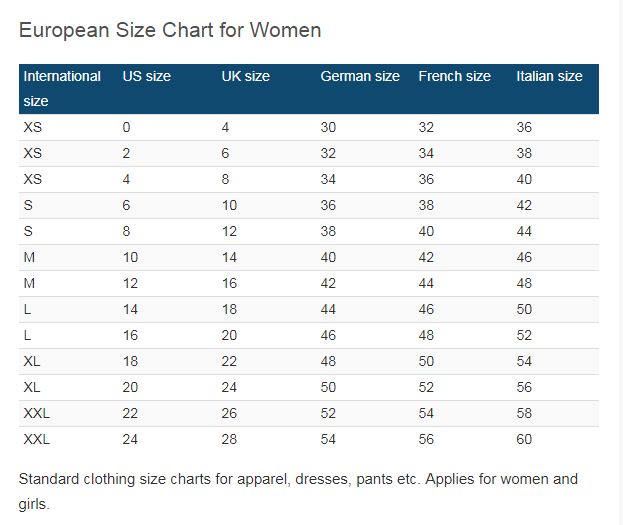The image size is (623, 525).
Task: Select the US size 0 cell
Action: click(127, 128)
